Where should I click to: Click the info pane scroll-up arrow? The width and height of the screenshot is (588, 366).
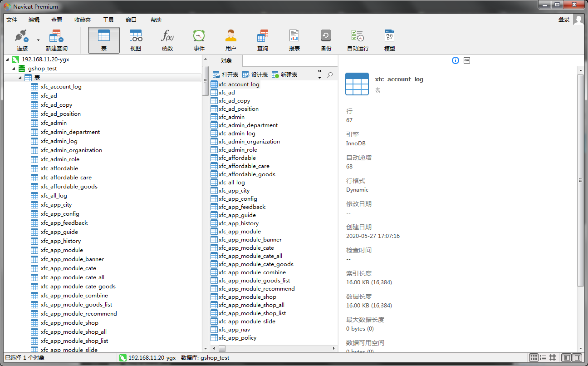pyautogui.click(x=580, y=70)
